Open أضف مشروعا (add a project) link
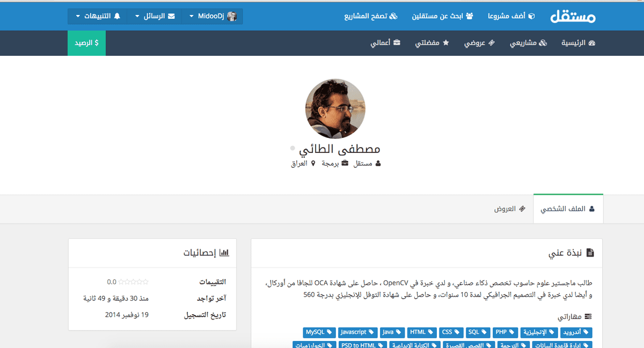Viewport: 644px width, 348px height. pos(511,16)
